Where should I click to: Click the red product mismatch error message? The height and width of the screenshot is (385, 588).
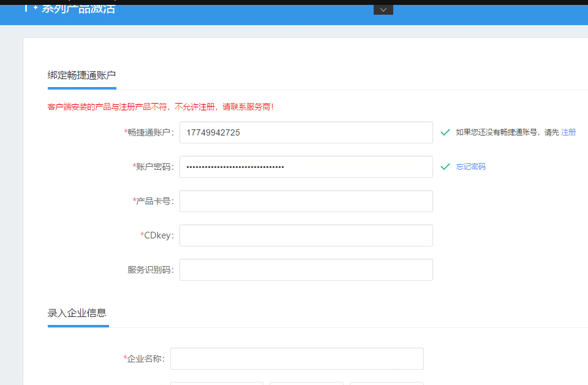(161, 107)
